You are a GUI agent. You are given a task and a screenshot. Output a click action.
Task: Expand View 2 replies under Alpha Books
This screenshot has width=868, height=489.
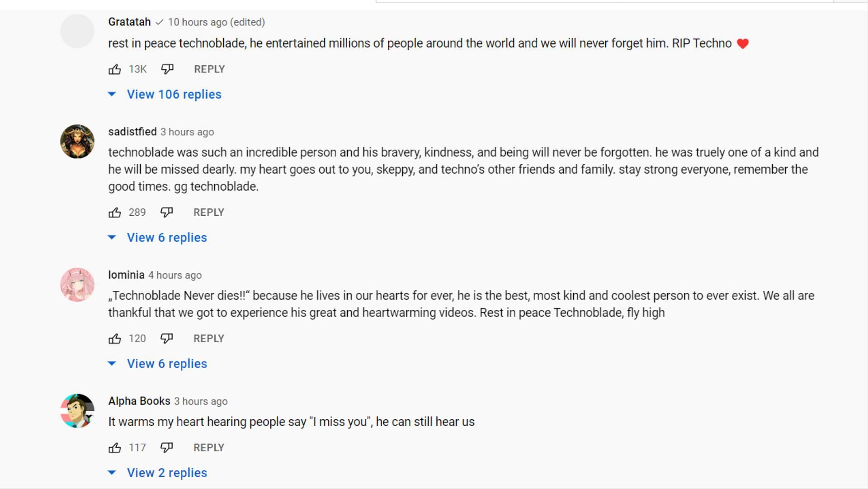coord(166,473)
